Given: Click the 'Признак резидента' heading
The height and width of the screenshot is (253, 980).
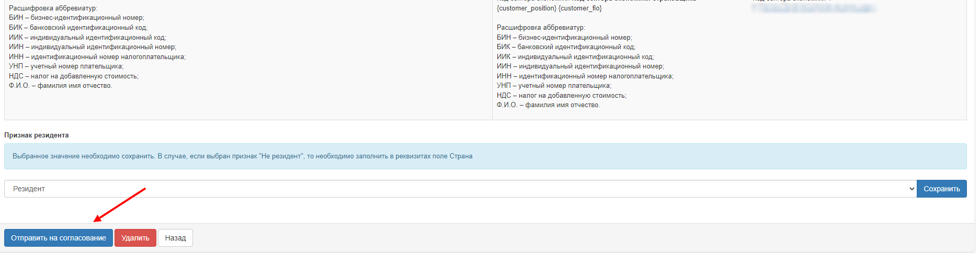Looking at the screenshot, I should pyautogui.click(x=37, y=135).
